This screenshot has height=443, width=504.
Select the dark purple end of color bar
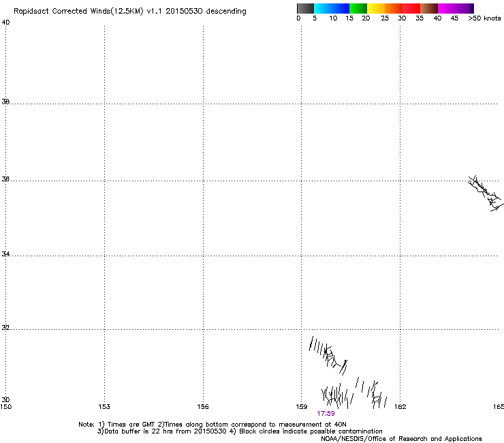point(472,8)
